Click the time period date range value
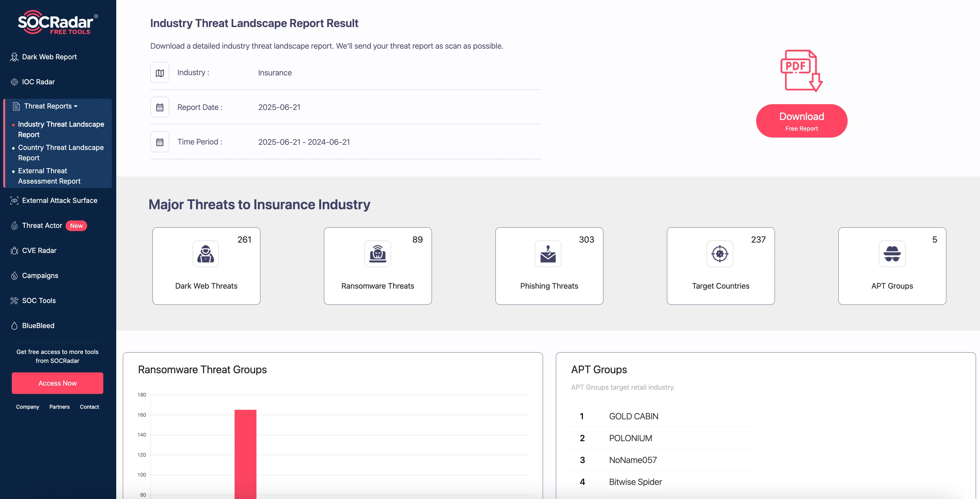Image resolution: width=980 pixels, height=499 pixels. 304,142
